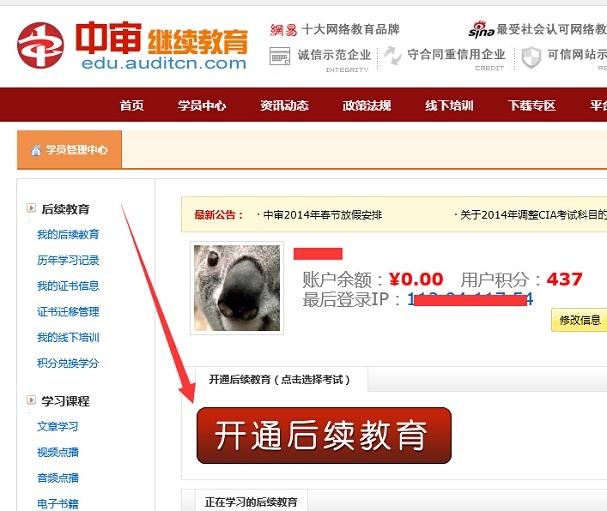Click the 网易 red logo

(x=283, y=30)
